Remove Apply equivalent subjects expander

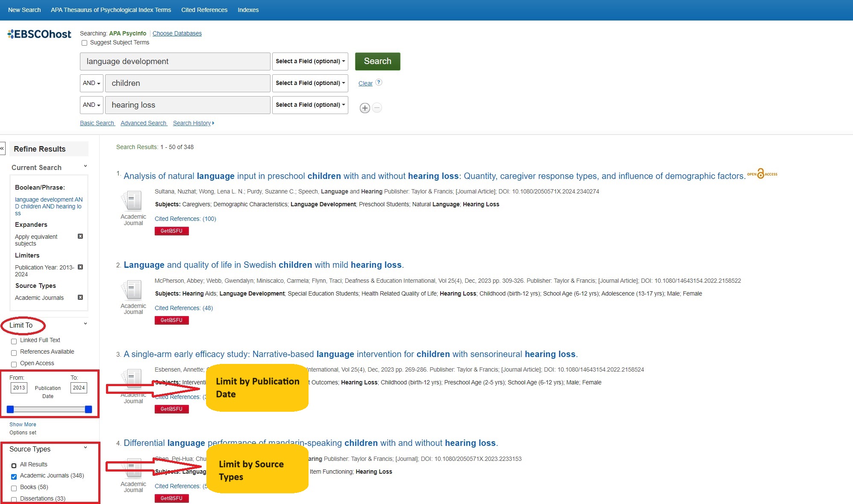pyautogui.click(x=80, y=236)
